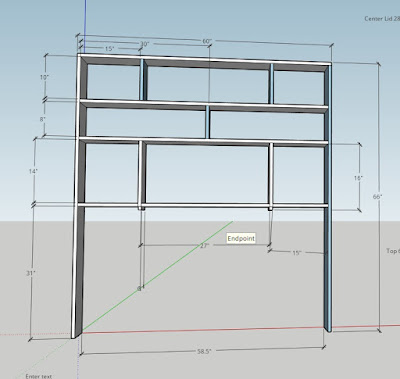Click the 8" dimension left of second shelf
The image size is (400, 379).
tap(43, 119)
